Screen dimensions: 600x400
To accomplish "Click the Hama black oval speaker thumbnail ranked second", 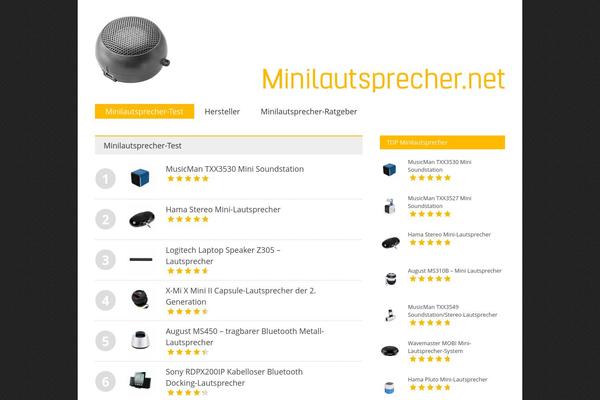I will 142,219.
